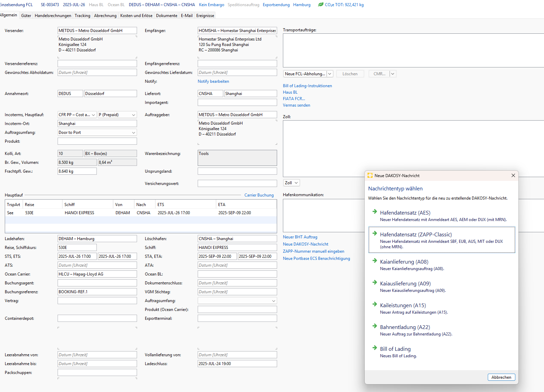Image resolution: width=544 pixels, height=392 pixels.
Task: Click the Ladeschluss date field
Action: coord(237,364)
